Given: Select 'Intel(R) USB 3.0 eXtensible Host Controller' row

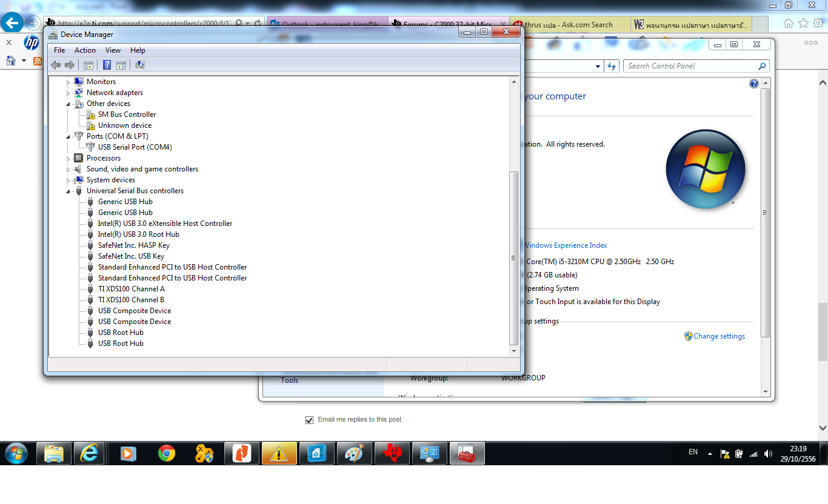Looking at the screenshot, I should [x=165, y=224].
